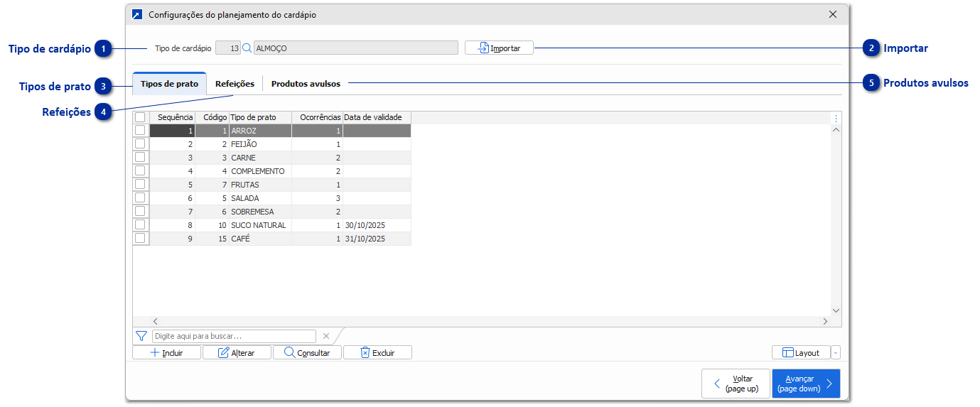The height and width of the screenshot is (407, 980).
Task: Click the vertical scrollbar down arrow
Action: 836,310
